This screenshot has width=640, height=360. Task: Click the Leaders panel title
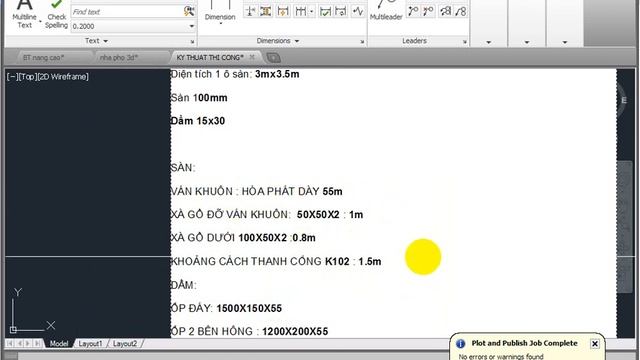[414, 41]
